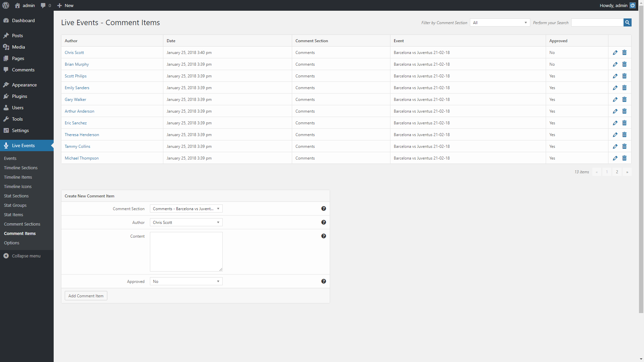Click the search magnifier icon

[x=627, y=22]
